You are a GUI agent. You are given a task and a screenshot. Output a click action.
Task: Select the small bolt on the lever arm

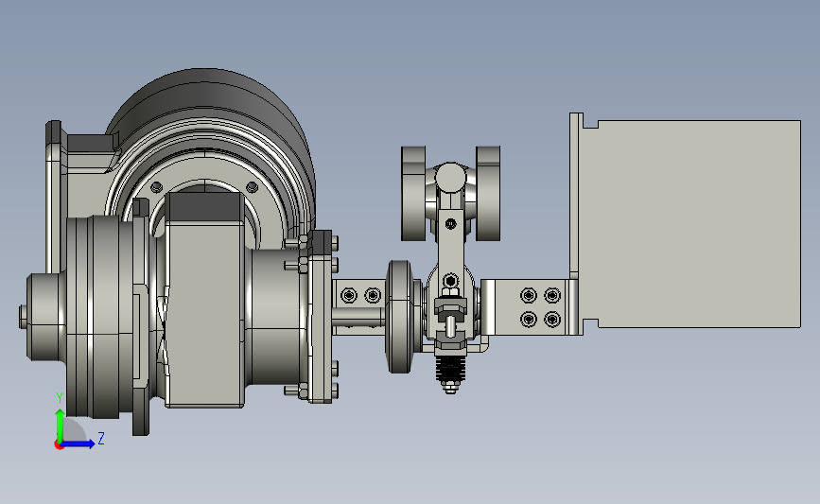click(x=450, y=224)
